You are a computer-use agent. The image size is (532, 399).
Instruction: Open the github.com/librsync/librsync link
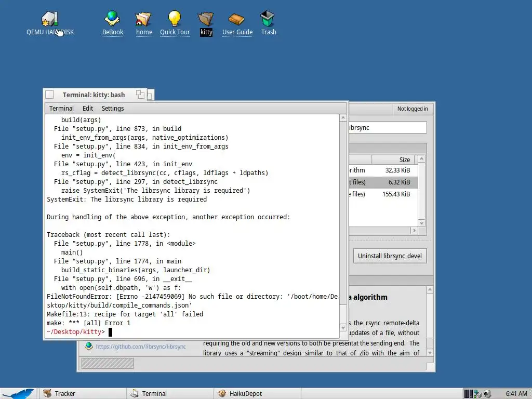[x=140, y=347]
